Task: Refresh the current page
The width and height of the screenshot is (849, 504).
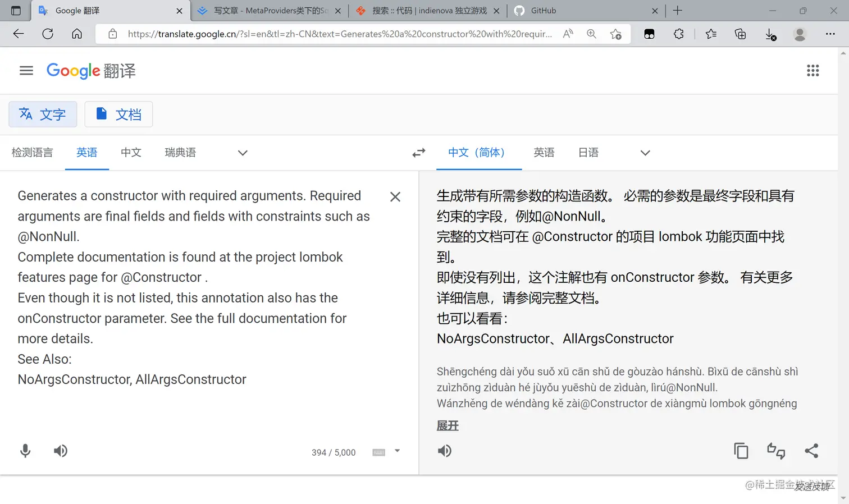Action: (x=48, y=34)
